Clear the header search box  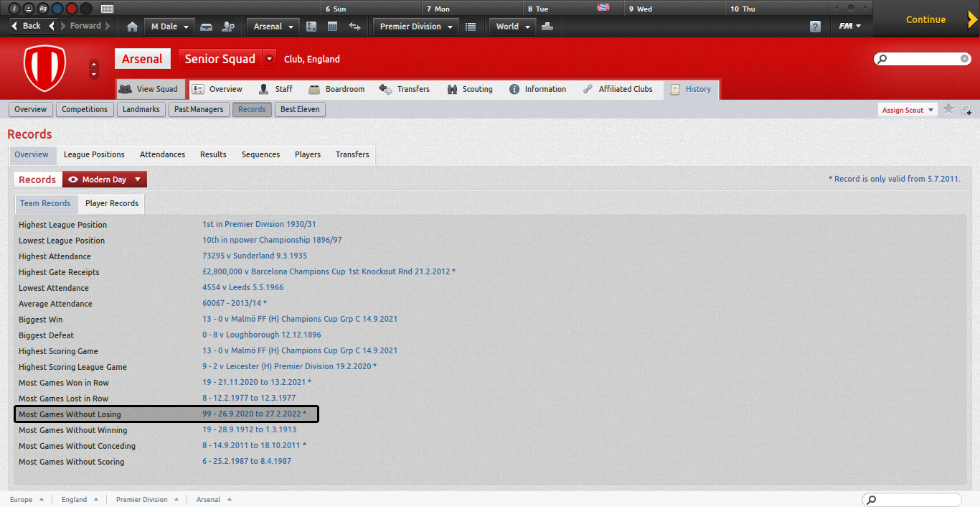point(965,59)
